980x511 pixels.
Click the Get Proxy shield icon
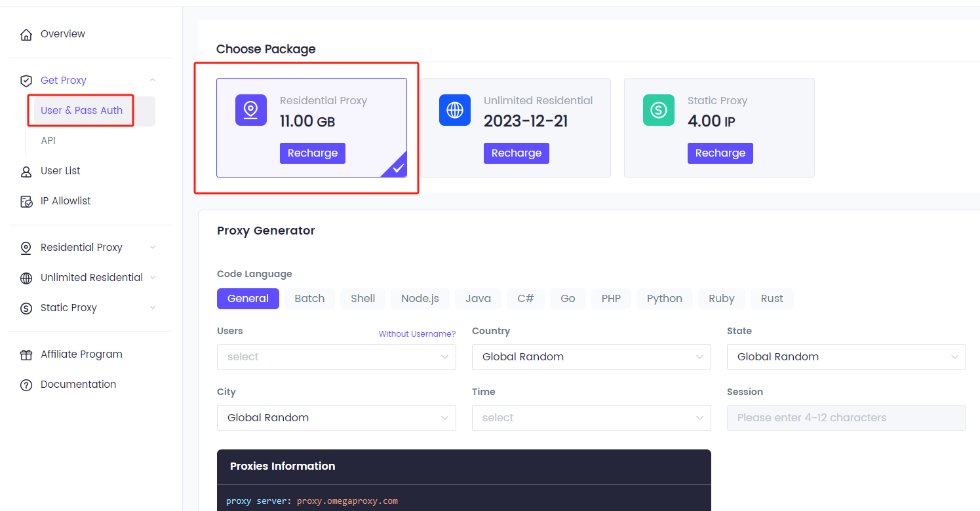[26, 81]
